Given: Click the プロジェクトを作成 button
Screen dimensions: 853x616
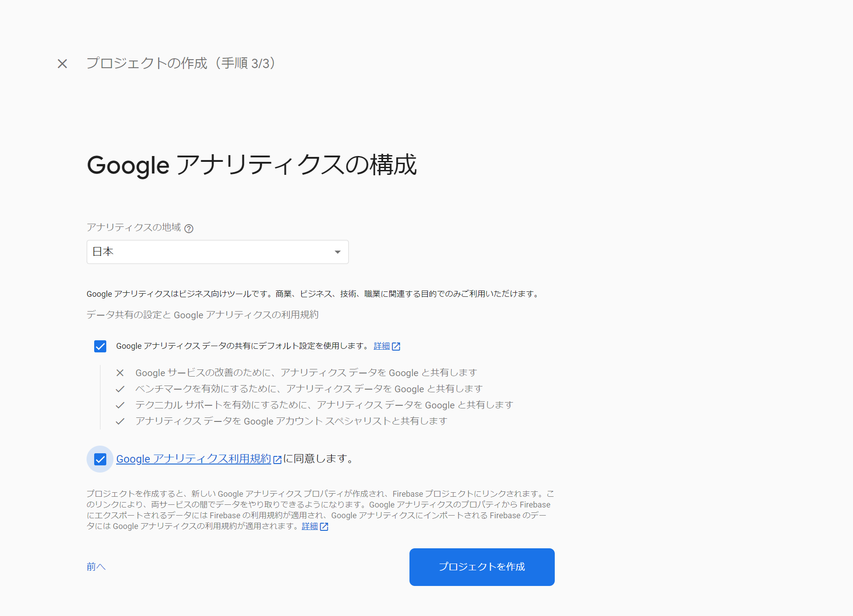Looking at the screenshot, I should [x=482, y=567].
